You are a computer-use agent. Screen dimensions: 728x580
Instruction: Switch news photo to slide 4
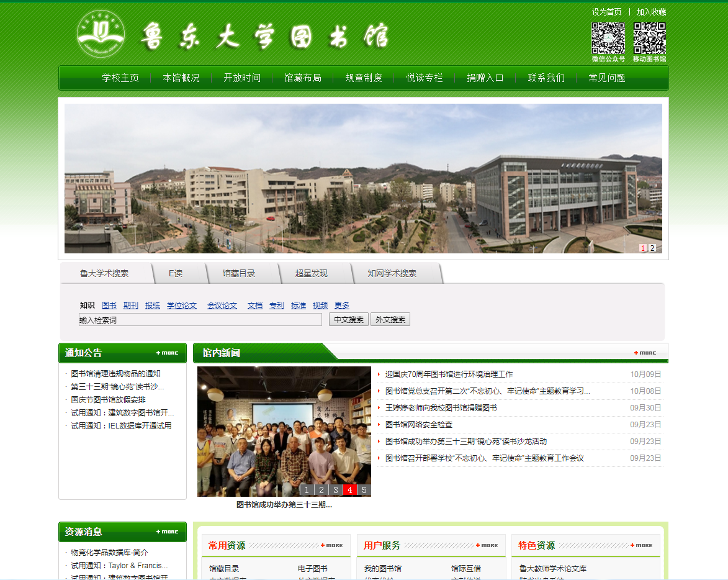(350, 490)
